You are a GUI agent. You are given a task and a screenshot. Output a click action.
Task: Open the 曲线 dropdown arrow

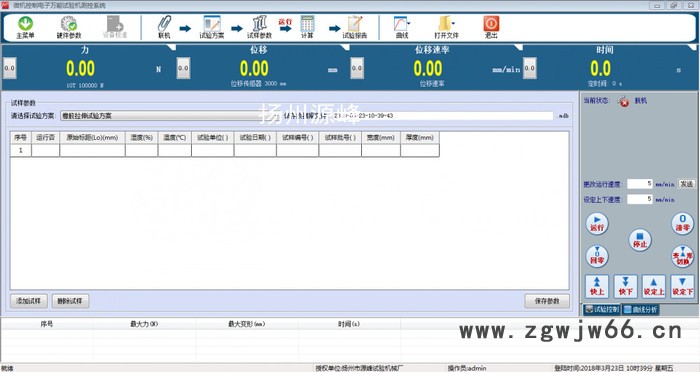pyautogui.click(x=409, y=23)
